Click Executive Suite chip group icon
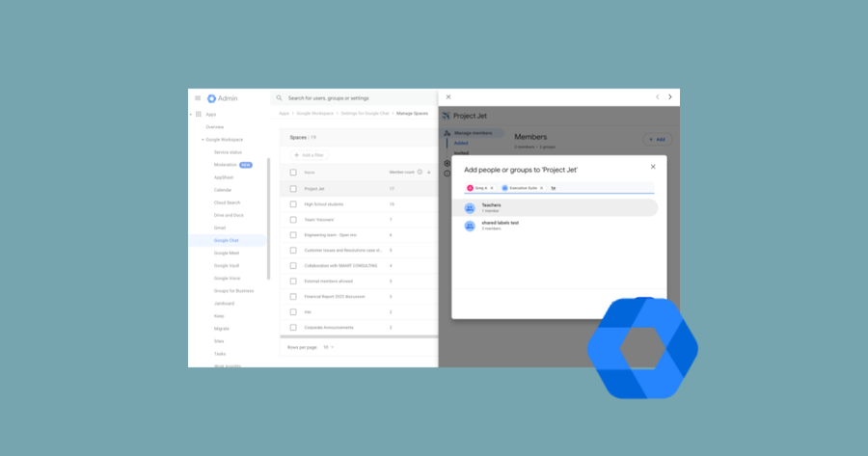The width and height of the screenshot is (868, 456). click(x=504, y=188)
